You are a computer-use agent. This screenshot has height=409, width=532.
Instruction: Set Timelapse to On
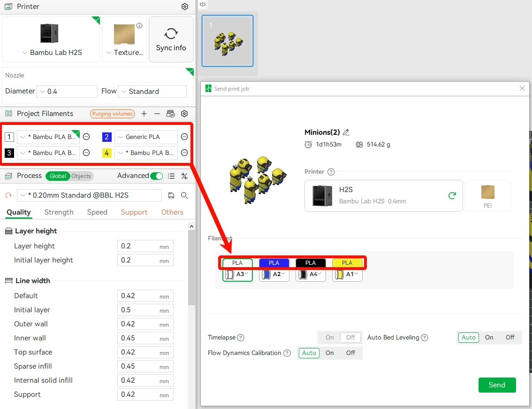pos(329,337)
